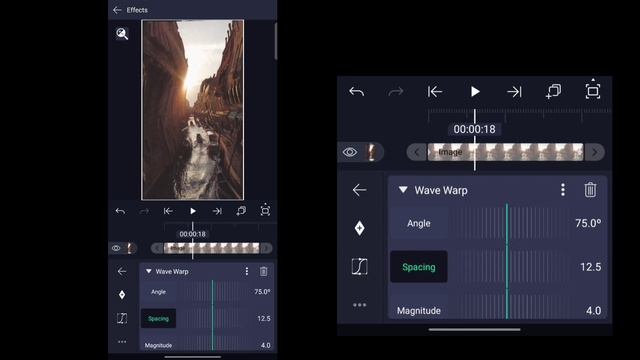Fit-to-screen icon in phone view toolbar

click(x=265, y=210)
